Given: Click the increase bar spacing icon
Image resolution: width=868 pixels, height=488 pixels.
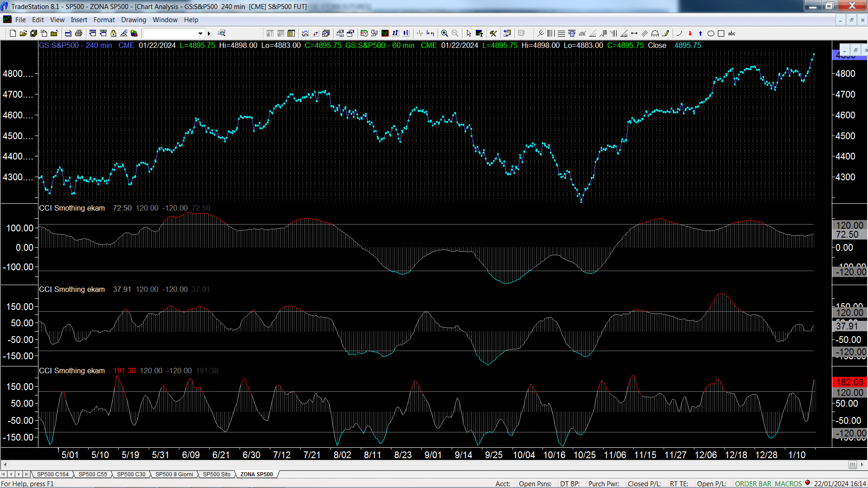Looking at the screenshot, I should pos(430,33).
